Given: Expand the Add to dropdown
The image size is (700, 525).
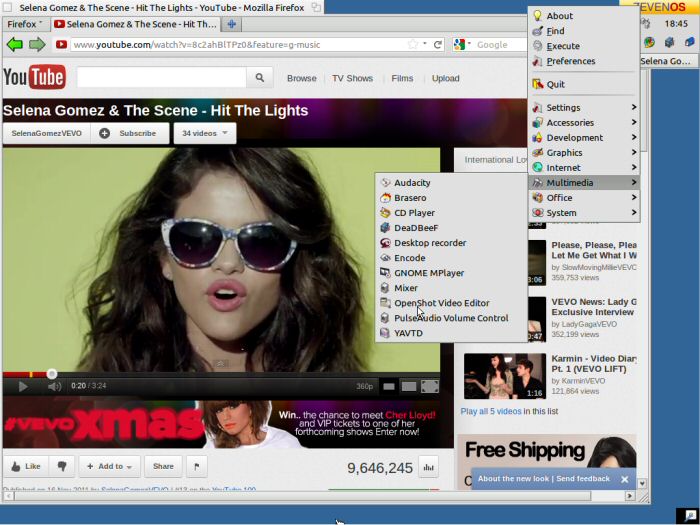Looking at the screenshot, I should [109, 466].
